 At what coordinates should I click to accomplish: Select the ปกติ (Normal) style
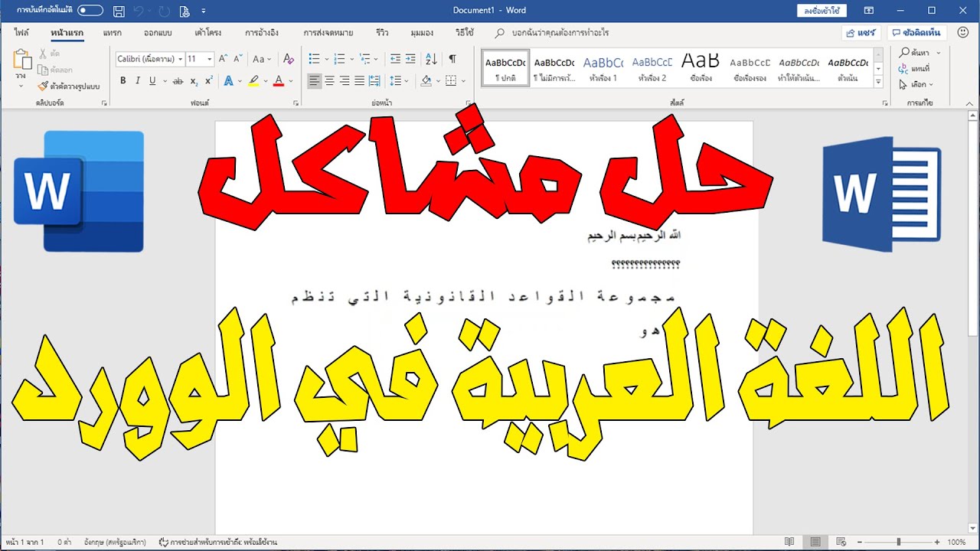[505, 68]
